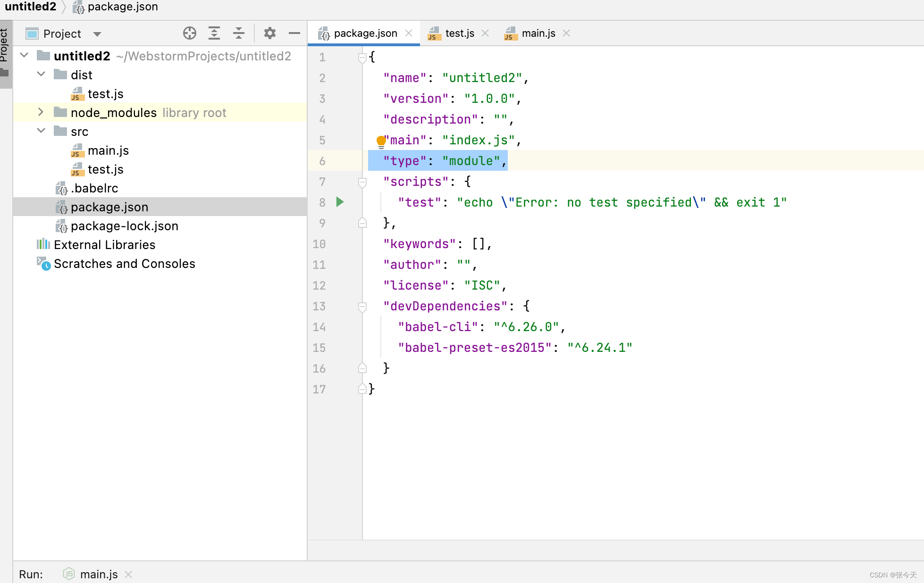Viewport: 924px width, 583px height.
Task: Click the "type": "module" line text
Action: (x=445, y=161)
